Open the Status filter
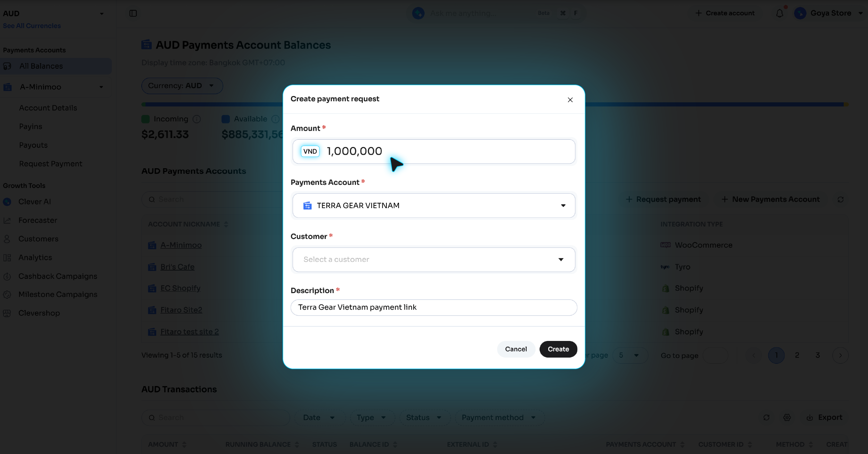The height and width of the screenshot is (454, 868). (x=424, y=418)
